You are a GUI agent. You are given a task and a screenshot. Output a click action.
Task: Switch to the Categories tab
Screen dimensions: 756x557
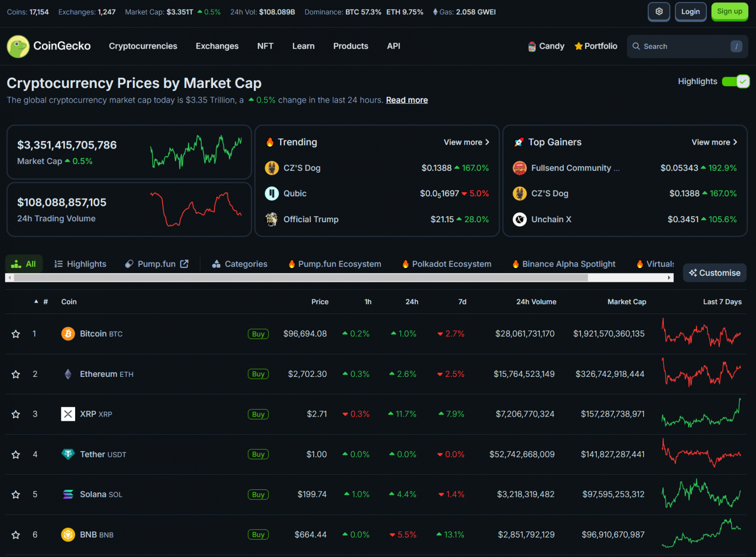[240, 264]
